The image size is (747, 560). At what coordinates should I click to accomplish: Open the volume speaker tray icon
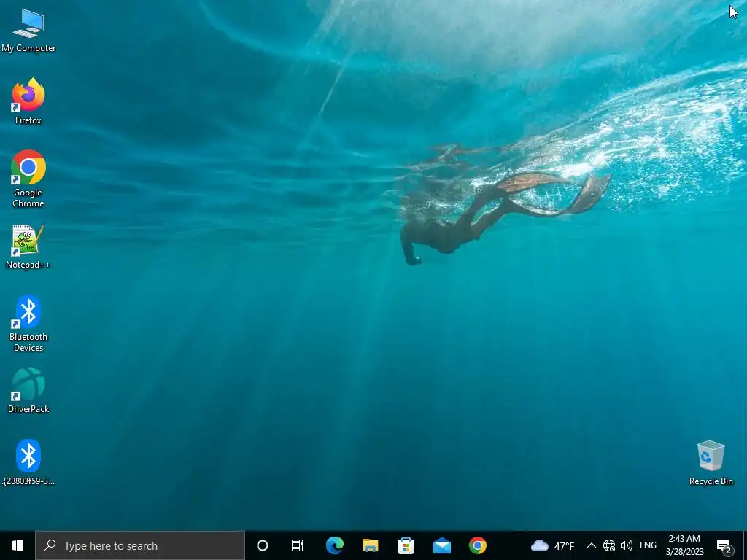pos(627,545)
